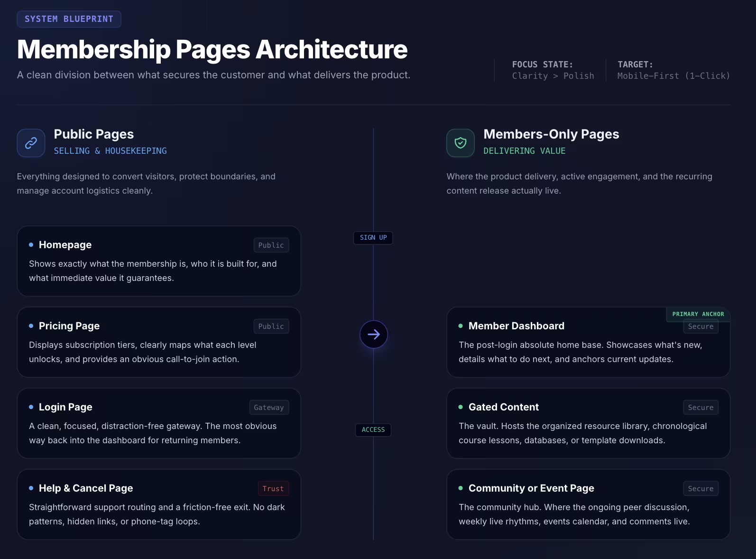Select the Pricing Page card title
Screen dimensions: 756x559
click(69, 326)
